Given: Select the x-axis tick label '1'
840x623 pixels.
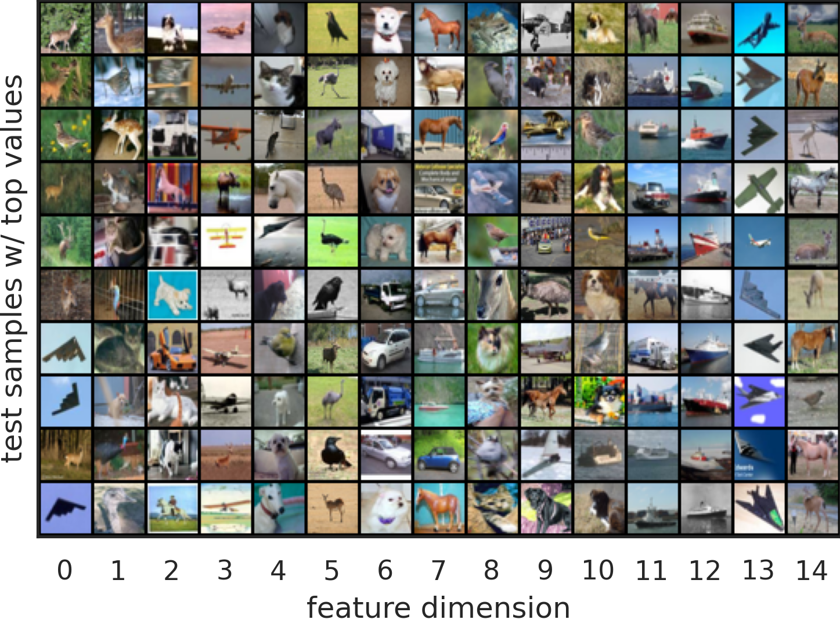Looking at the screenshot, I should (118, 570).
